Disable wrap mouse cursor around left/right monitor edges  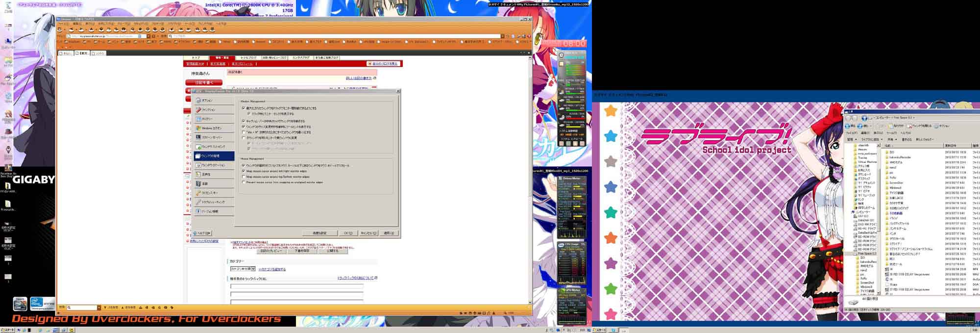(244, 171)
